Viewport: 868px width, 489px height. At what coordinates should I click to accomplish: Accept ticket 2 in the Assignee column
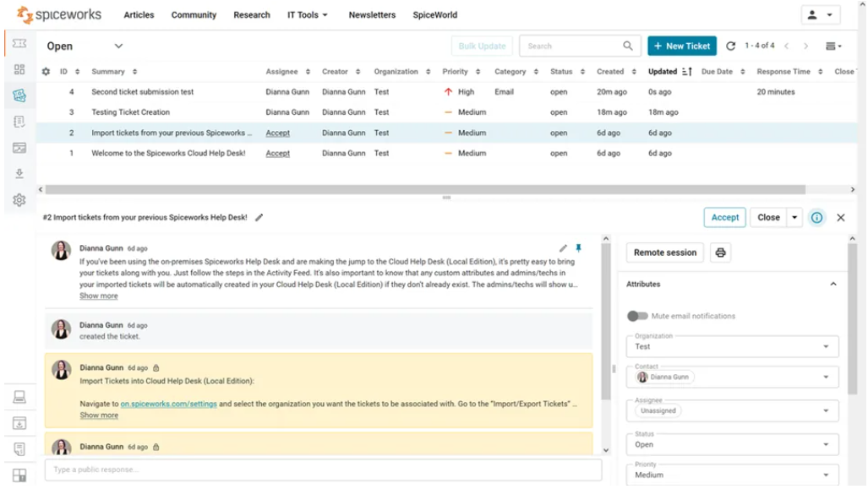(x=278, y=133)
